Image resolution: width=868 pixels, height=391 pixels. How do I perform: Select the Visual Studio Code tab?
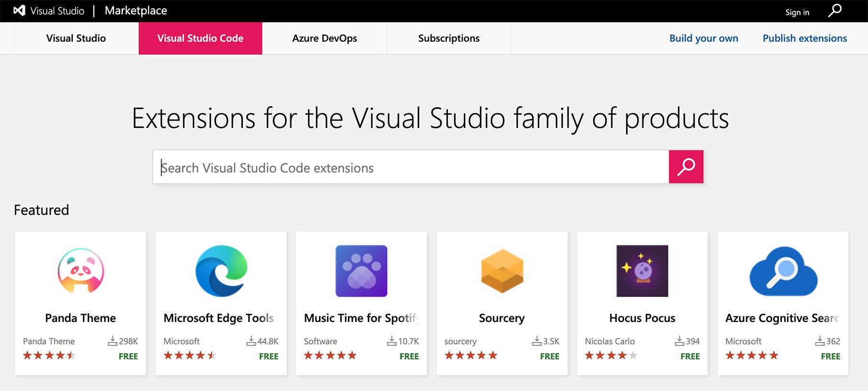(200, 38)
